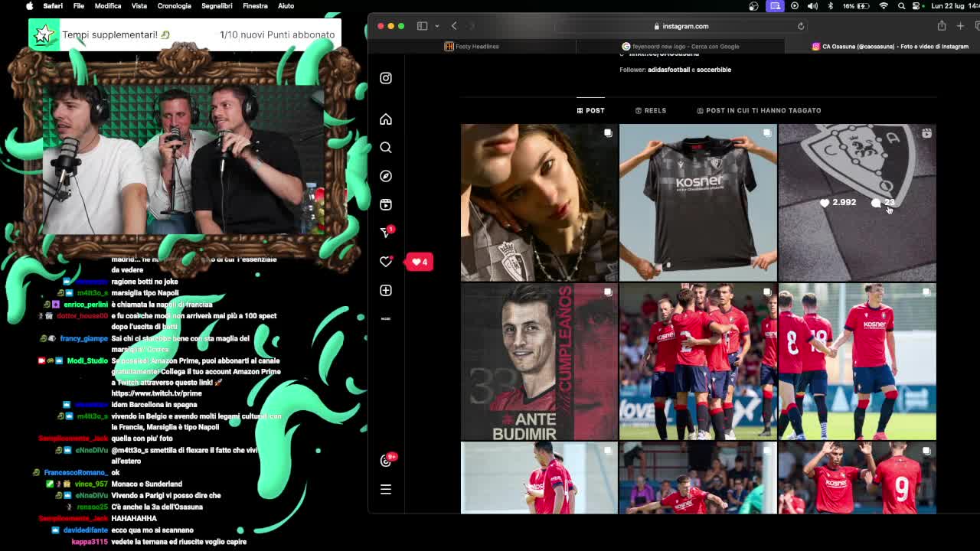Viewport: 980px width, 551px height.
Task: Click chat username vince_957
Action: coord(91,484)
